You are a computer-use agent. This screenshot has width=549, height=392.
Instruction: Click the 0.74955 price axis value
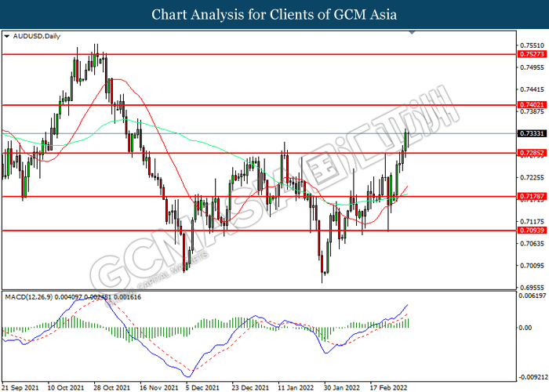click(x=533, y=67)
